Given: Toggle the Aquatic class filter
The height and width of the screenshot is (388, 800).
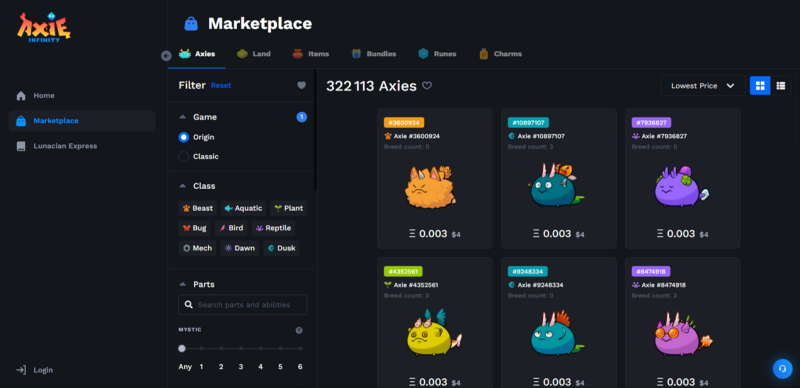Looking at the screenshot, I should click(x=243, y=208).
